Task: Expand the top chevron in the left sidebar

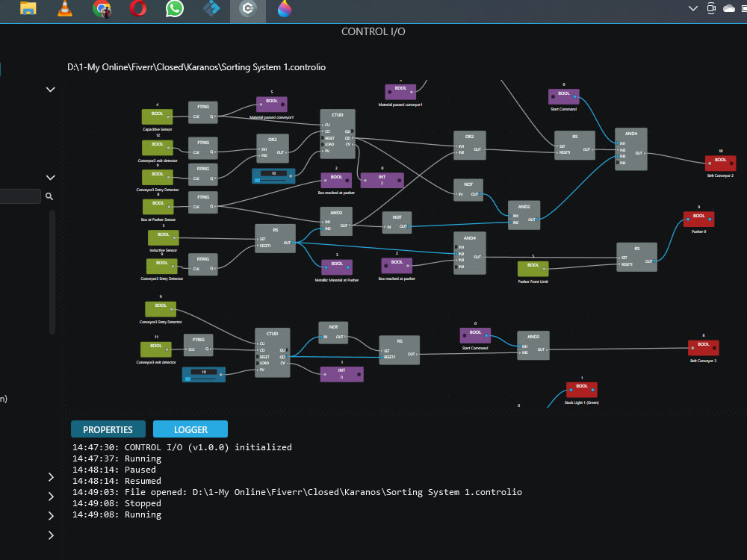Action: point(51,89)
